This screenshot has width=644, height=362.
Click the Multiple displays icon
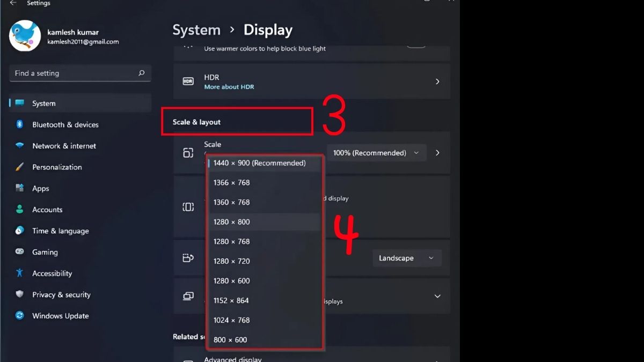[x=188, y=296]
